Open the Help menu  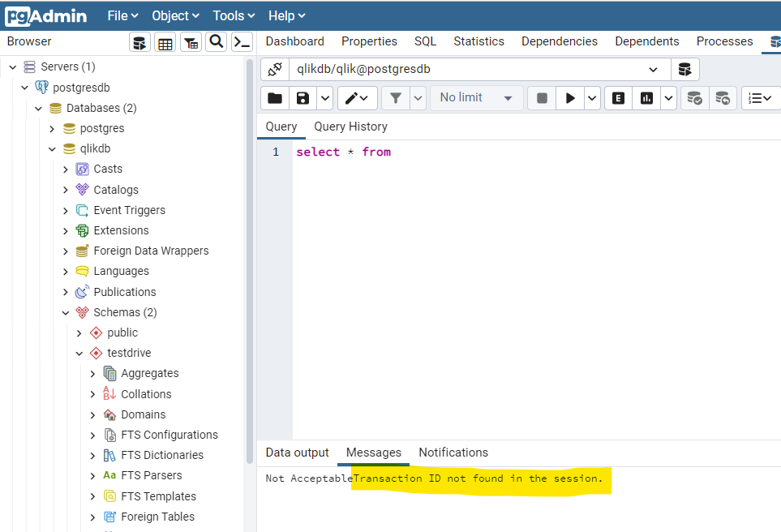[x=287, y=16]
